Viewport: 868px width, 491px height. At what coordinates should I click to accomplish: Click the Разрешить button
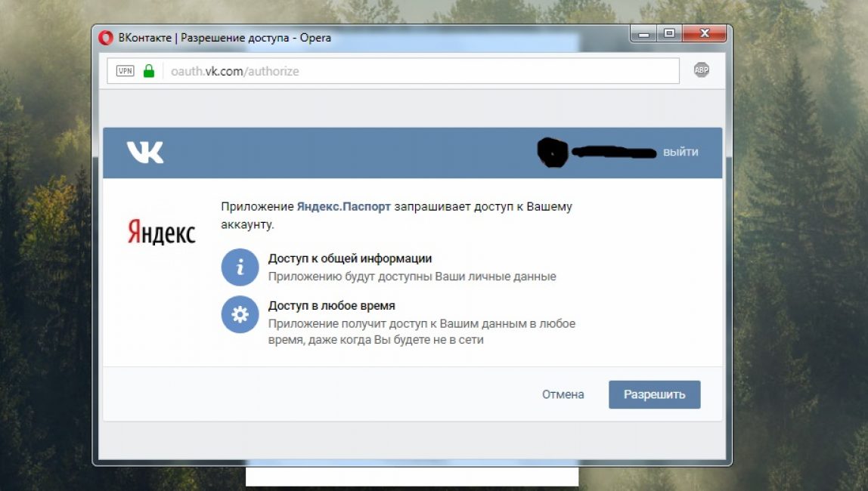coord(654,394)
